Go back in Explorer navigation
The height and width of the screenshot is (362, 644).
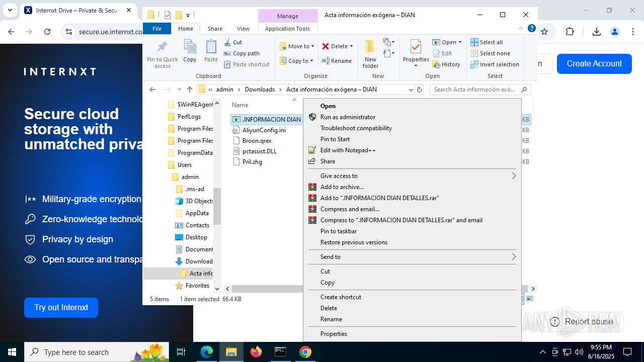152,89
